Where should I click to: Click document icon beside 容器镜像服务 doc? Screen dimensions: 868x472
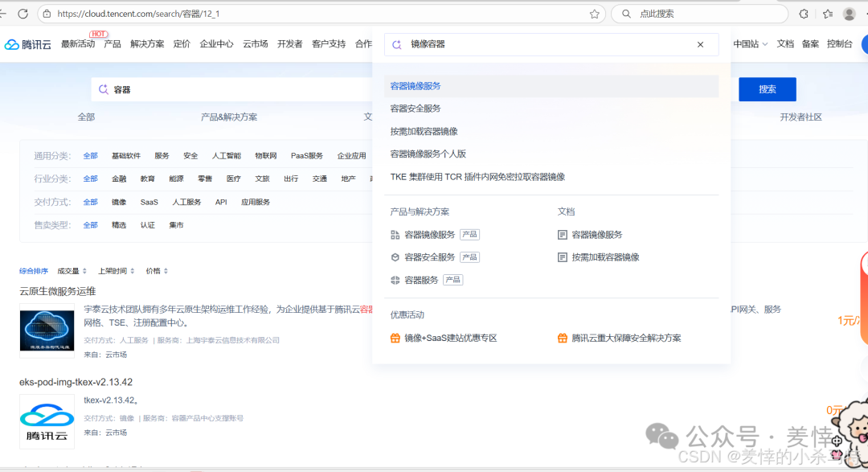pos(563,235)
